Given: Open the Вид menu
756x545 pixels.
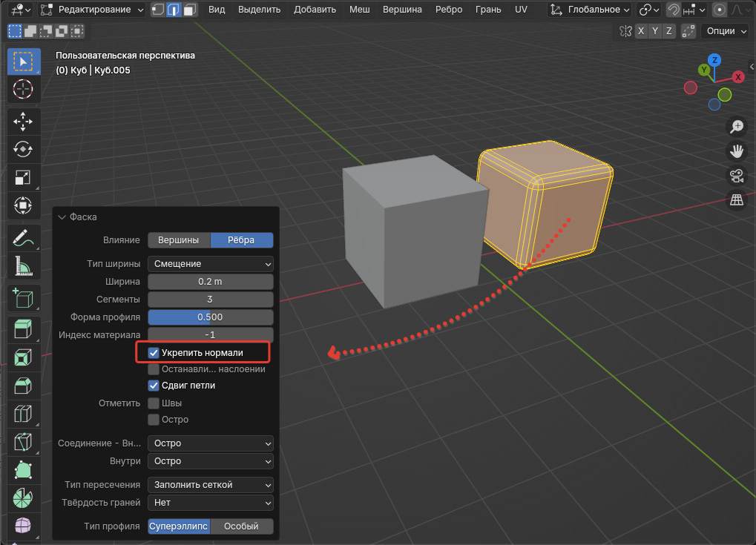Looking at the screenshot, I should [217, 10].
